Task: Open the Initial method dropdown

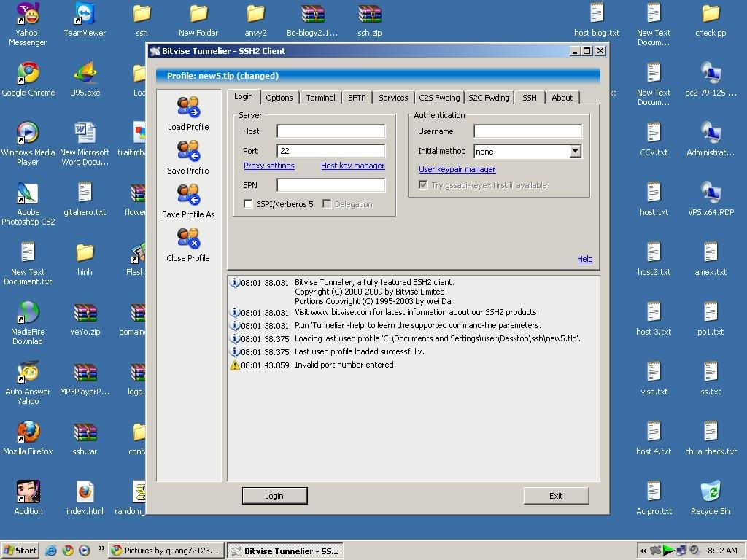Action: pyautogui.click(x=575, y=152)
